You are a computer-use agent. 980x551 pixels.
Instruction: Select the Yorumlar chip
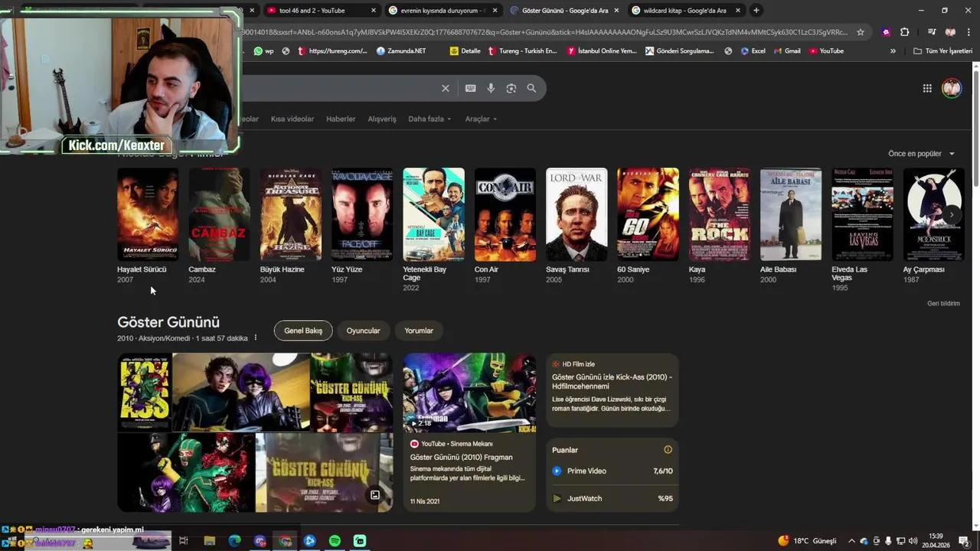(419, 331)
